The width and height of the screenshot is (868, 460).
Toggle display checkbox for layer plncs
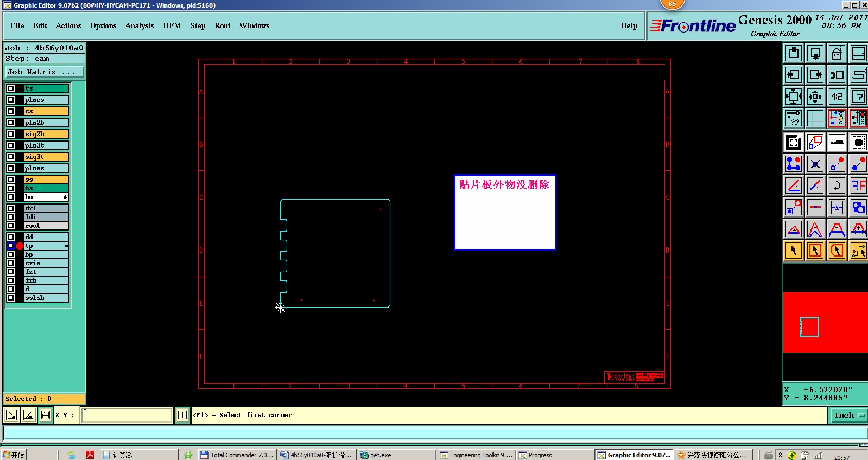[11, 100]
